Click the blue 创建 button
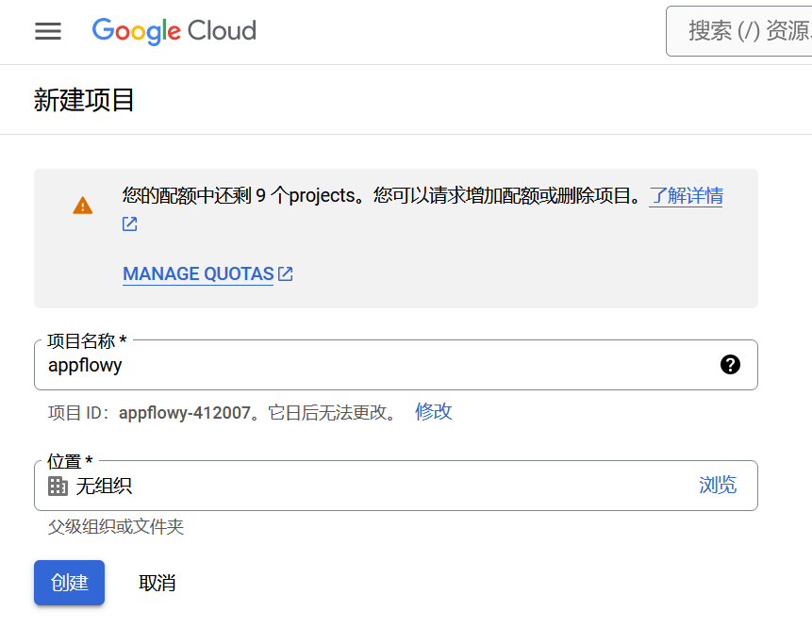 70,583
